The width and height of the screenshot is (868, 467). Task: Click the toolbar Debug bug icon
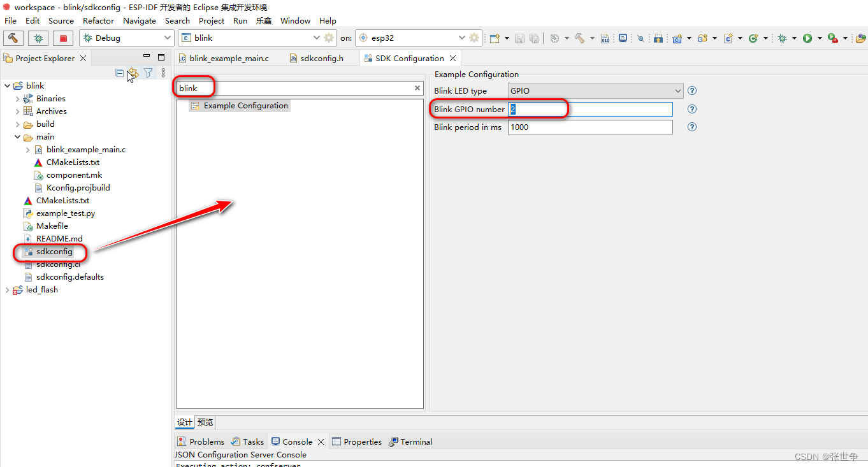(782, 38)
